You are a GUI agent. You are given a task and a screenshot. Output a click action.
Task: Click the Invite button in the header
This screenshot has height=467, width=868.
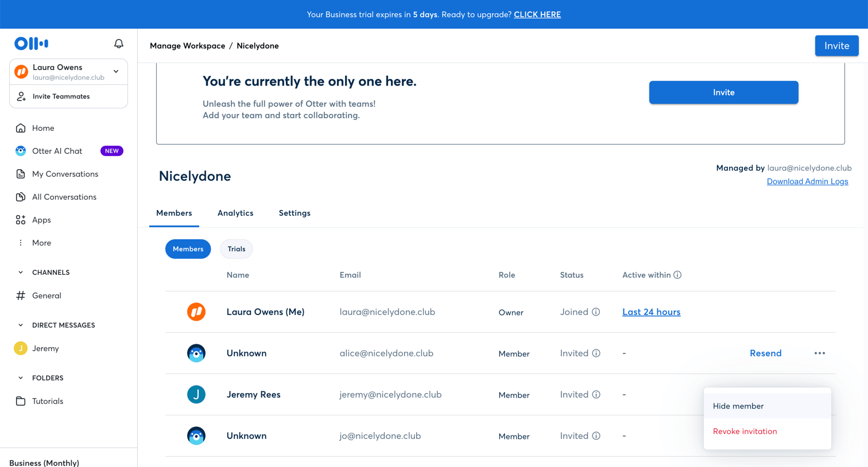836,46
